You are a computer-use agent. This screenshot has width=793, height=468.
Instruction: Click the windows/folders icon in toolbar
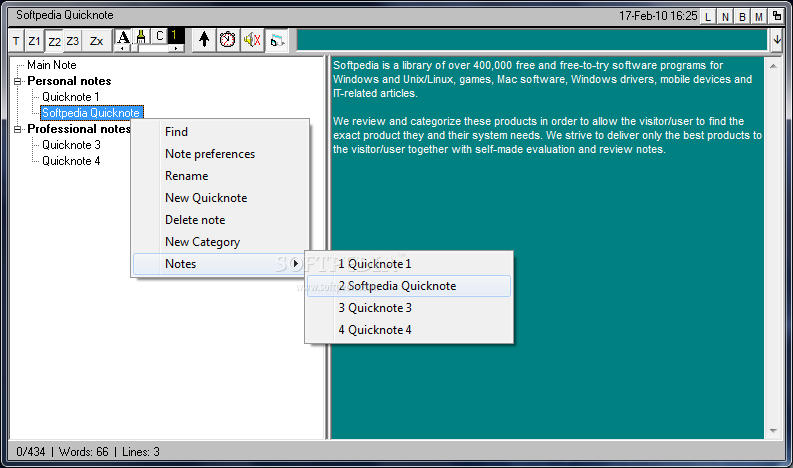click(276, 40)
